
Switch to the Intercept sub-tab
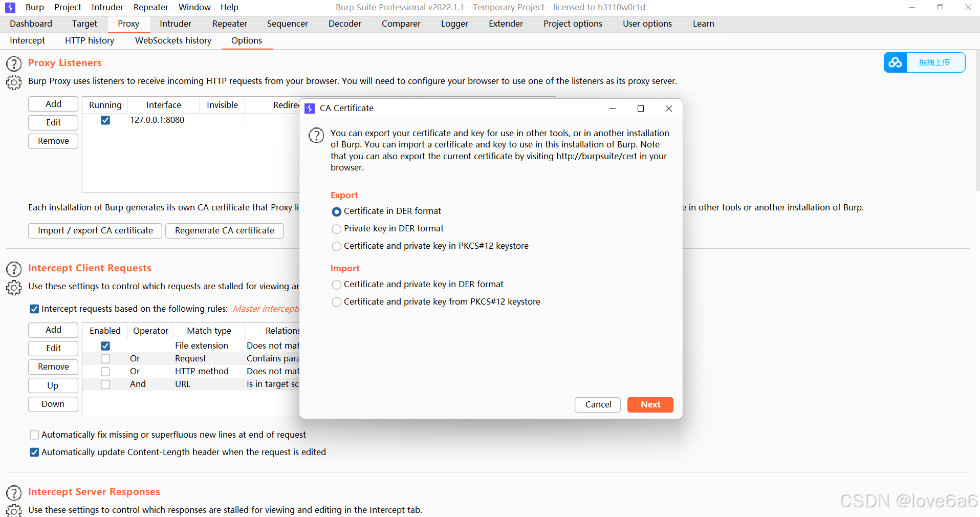tap(27, 40)
